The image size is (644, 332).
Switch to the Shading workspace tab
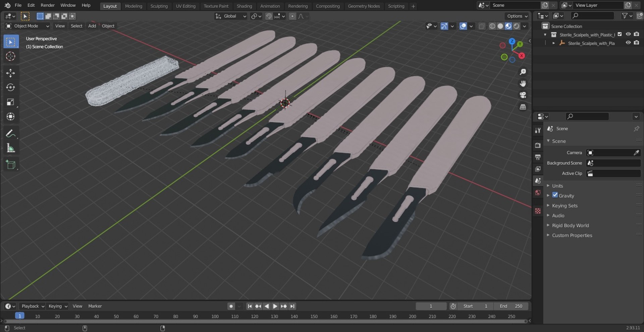pos(244,6)
